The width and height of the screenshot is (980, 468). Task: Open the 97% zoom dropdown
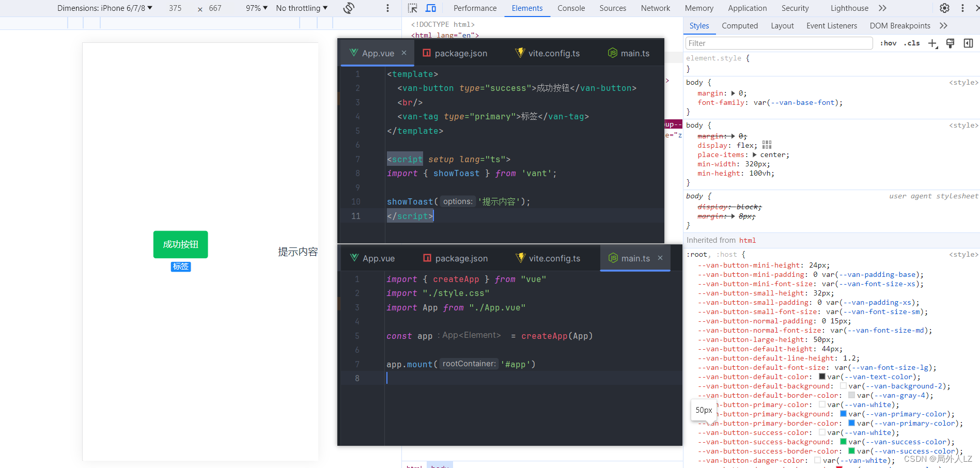[x=257, y=8]
